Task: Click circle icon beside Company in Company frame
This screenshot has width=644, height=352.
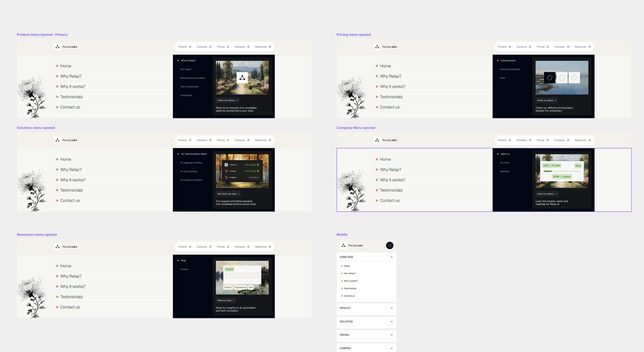Action: [x=568, y=140]
